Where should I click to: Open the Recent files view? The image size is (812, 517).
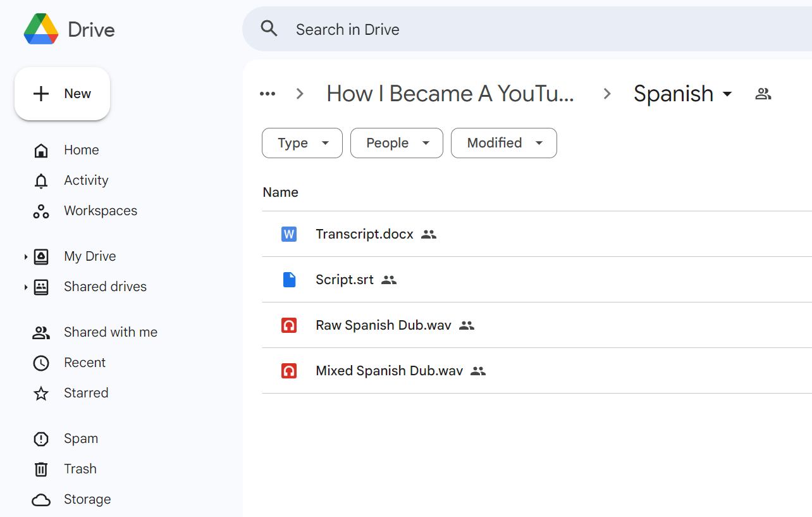pyautogui.click(x=84, y=363)
